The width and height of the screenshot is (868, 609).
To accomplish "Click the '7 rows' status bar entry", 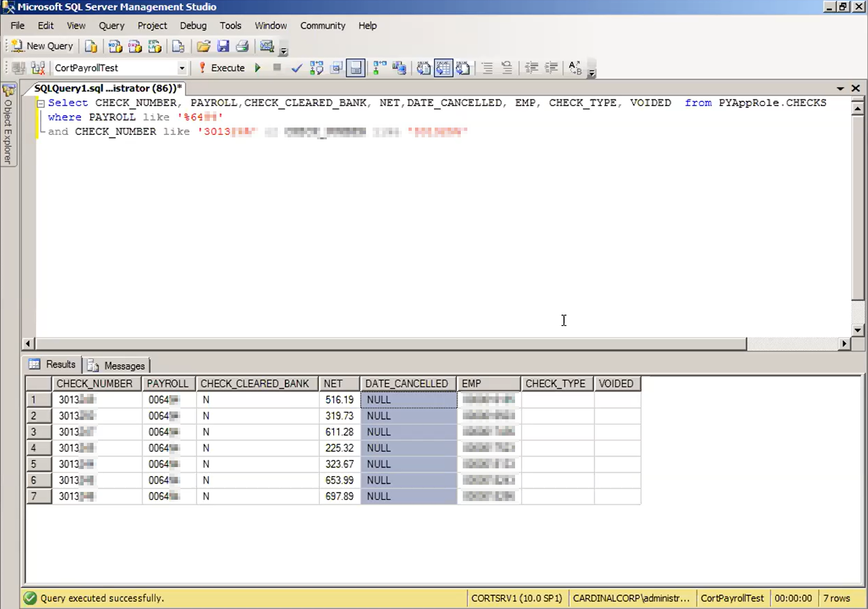I will (837, 598).
